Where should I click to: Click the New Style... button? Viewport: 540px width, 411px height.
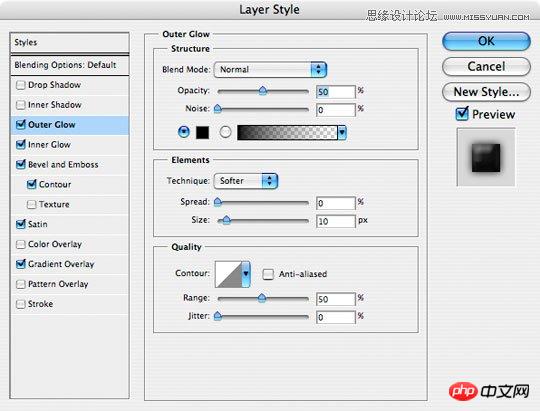(486, 92)
